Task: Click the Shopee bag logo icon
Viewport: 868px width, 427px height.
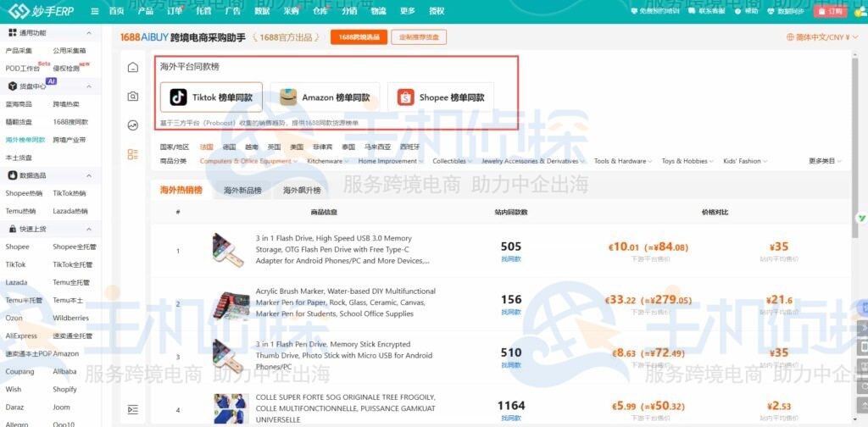Action: 405,97
